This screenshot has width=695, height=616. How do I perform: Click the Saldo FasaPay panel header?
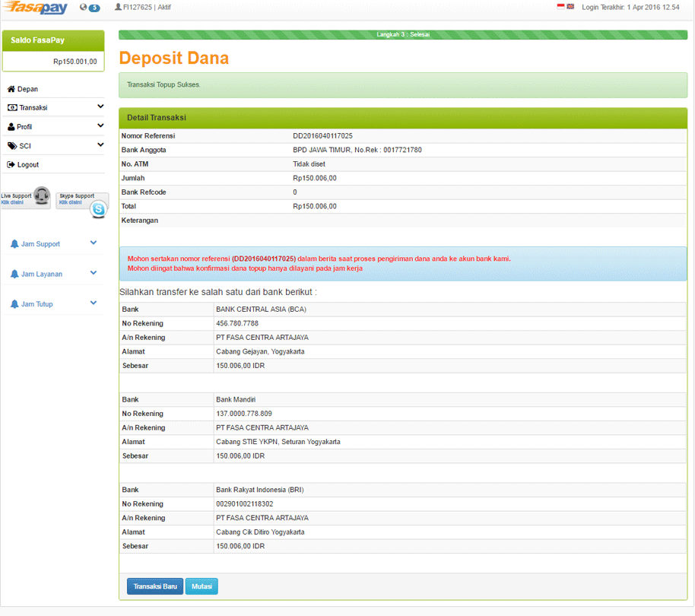pyautogui.click(x=53, y=40)
